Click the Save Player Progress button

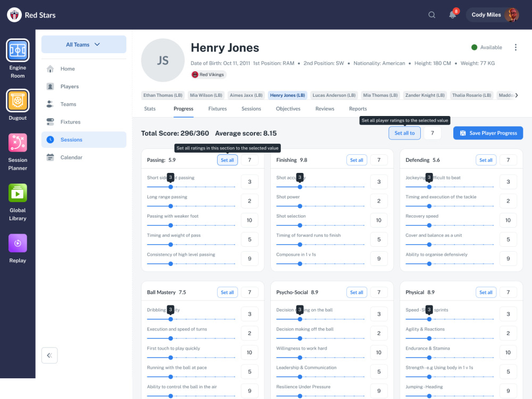pos(488,133)
